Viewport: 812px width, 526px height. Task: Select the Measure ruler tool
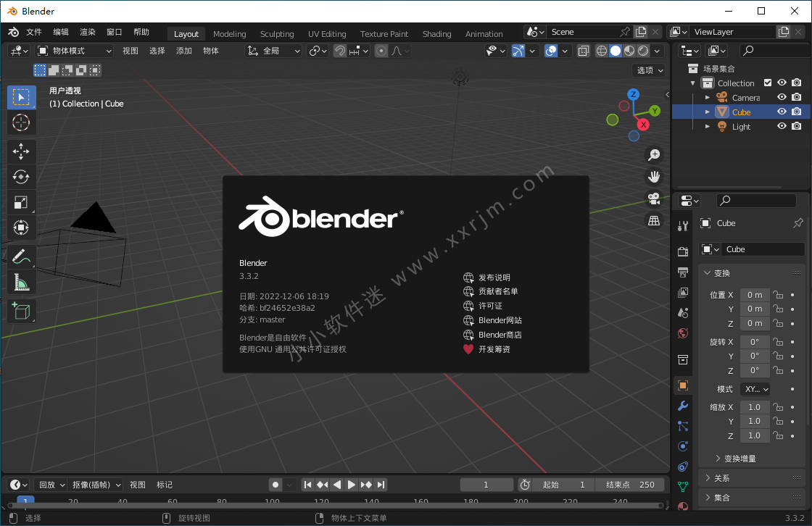[x=21, y=282]
